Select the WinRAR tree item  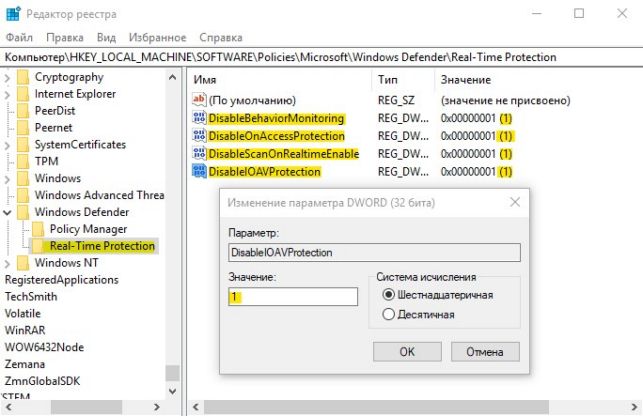click(25, 330)
